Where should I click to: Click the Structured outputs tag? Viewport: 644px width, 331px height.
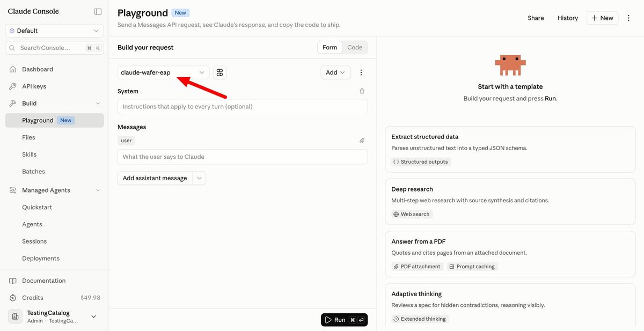421,161
